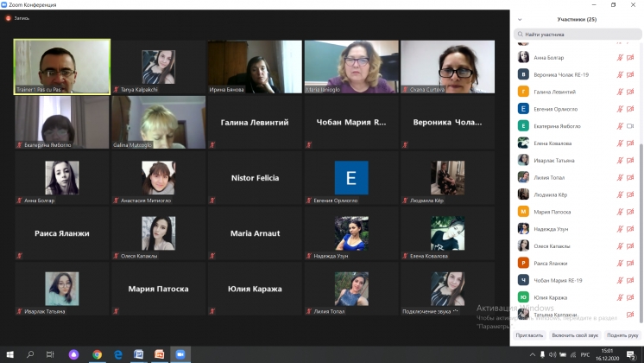Image resolution: width=644 pixels, height=363 pixels.
Task: Click the microphone icon for Лилия Топал
Action: pos(620,177)
